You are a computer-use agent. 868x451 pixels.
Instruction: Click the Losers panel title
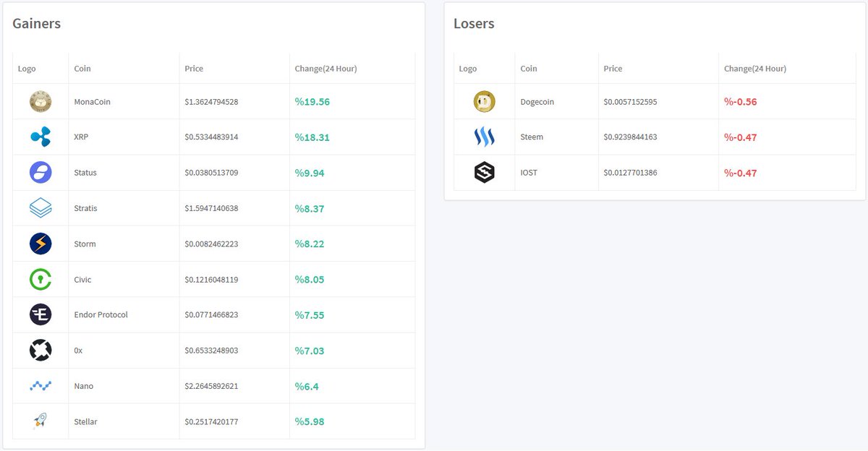point(474,23)
